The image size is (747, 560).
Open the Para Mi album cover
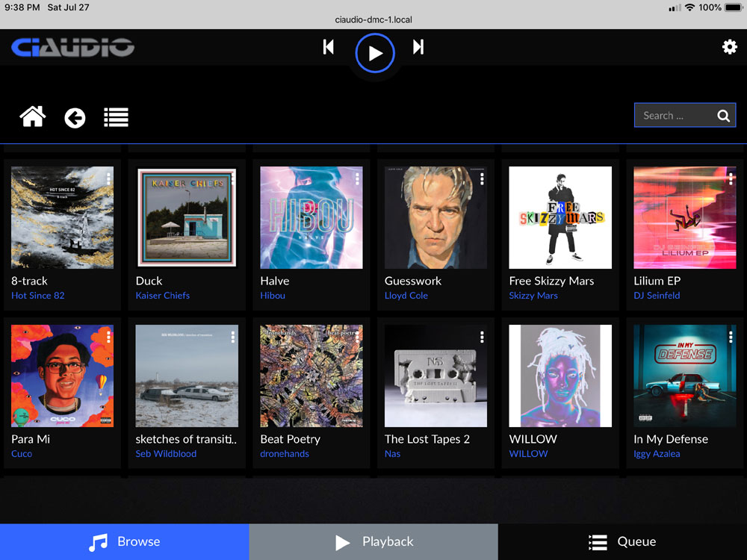pos(63,376)
